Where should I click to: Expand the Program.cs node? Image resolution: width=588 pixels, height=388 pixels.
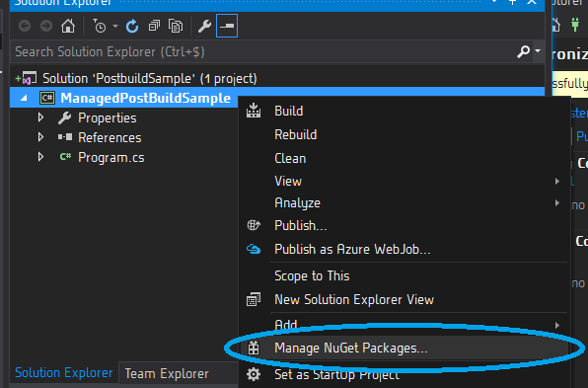(40, 157)
